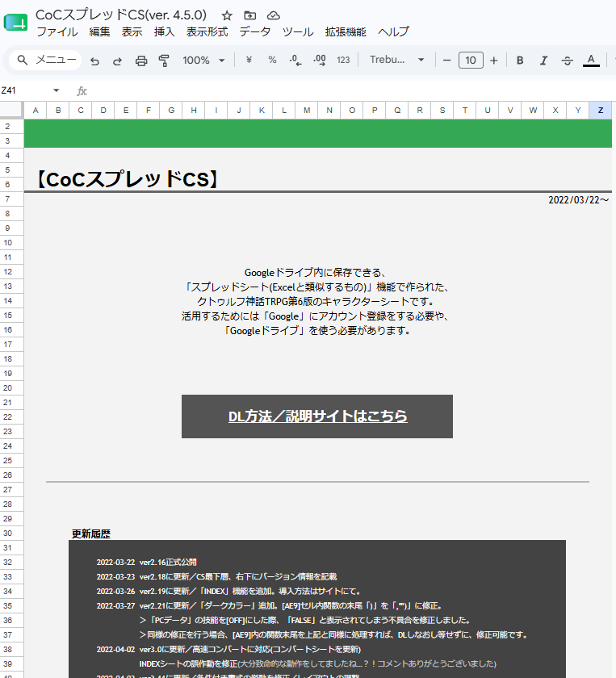Select the paint format roller icon
The width and height of the screenshot is (616, 678).
click(164, 61)
